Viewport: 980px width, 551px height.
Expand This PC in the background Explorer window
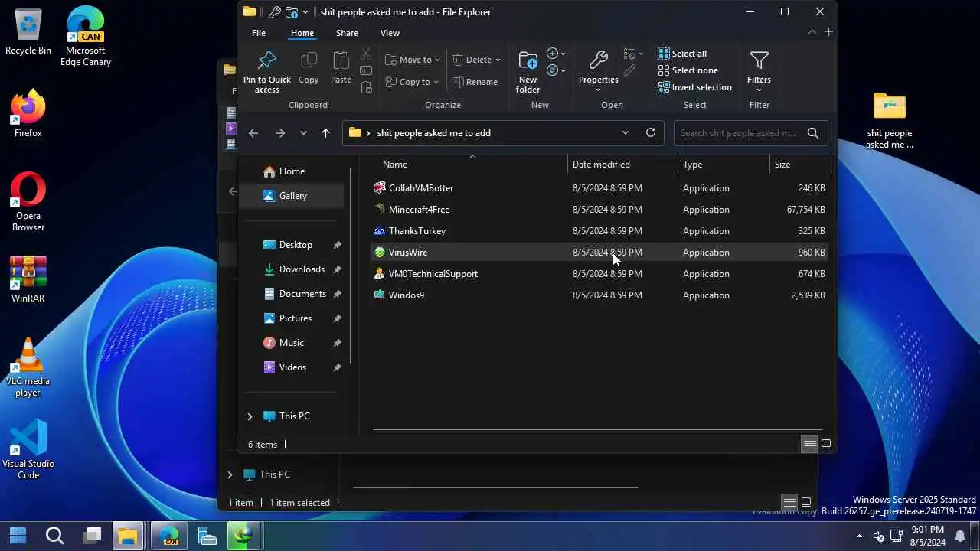[230, 474]
